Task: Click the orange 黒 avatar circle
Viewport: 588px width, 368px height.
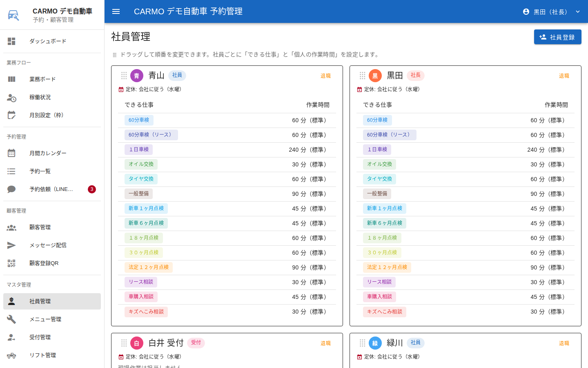Action: pos(375,76)
